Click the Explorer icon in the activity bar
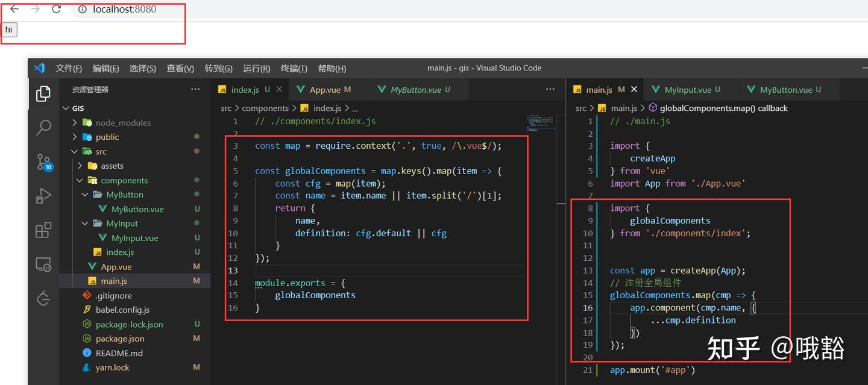Image resolution: width=868 pixels, height=385 pixels. click(43, 93)
